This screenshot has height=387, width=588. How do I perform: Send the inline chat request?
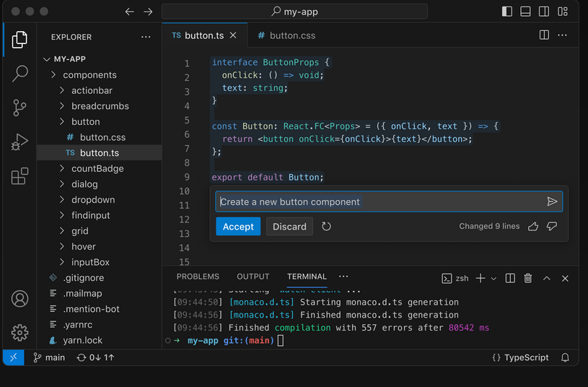[x=552, y=201]
